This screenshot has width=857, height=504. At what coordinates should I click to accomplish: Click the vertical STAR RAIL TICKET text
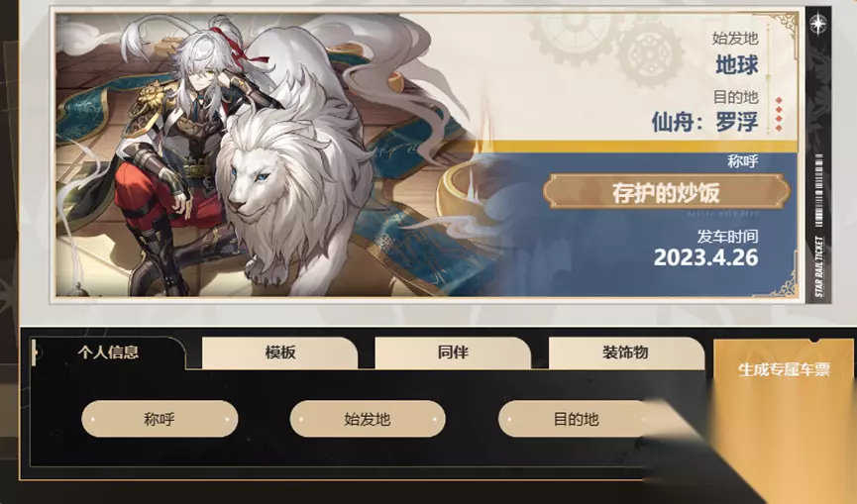(x=818, y=266)
